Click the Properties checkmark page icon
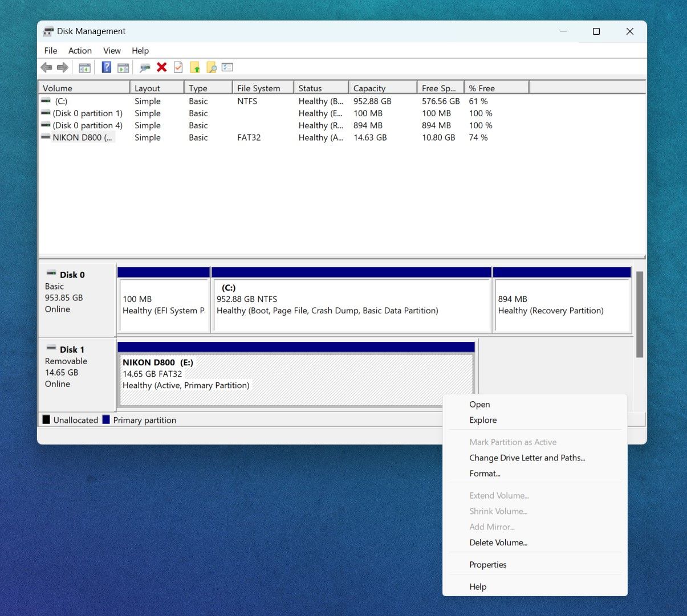The width and height of the screenshot is (687, 616). (x=178, y=67)
